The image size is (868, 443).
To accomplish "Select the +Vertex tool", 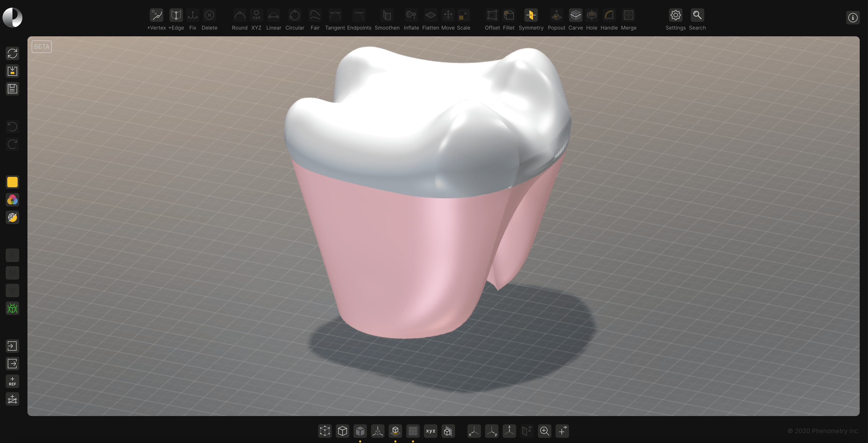I will (x=156, y=15).
